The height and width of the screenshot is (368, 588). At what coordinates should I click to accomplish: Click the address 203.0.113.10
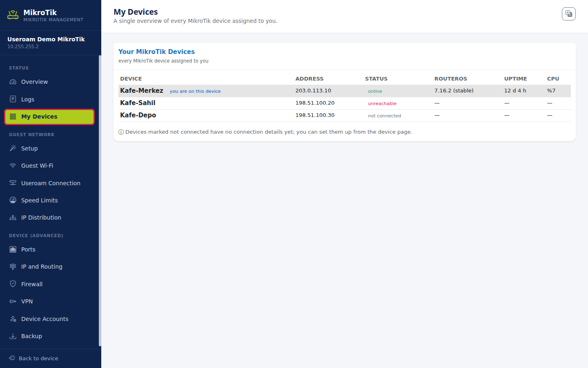(313, 91)
